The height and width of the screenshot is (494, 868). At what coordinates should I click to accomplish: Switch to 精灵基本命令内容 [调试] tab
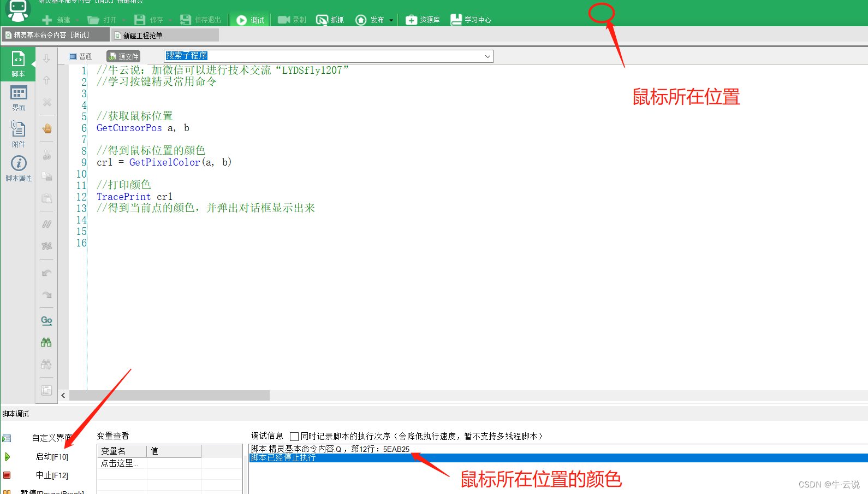(x=55, y=35)
